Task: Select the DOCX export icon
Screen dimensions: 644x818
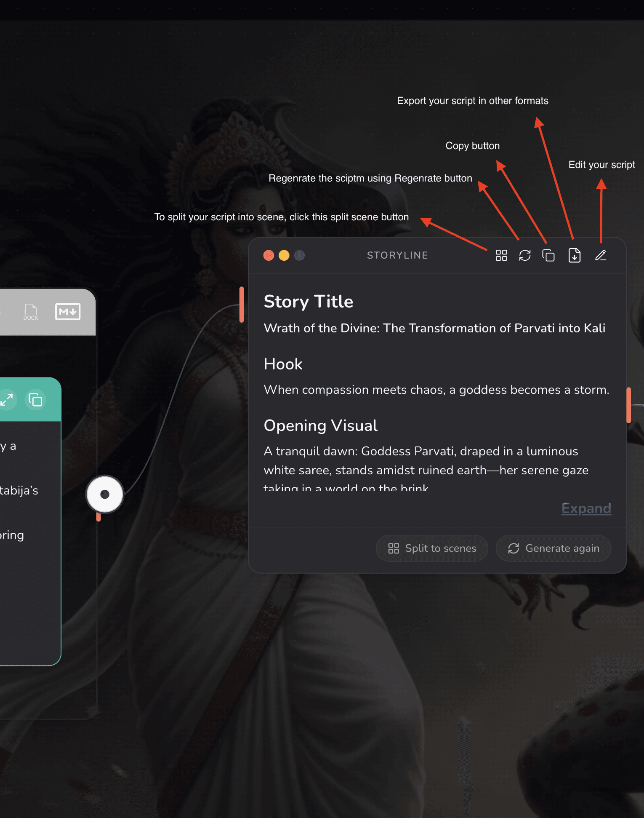Action: coord(30,312)
